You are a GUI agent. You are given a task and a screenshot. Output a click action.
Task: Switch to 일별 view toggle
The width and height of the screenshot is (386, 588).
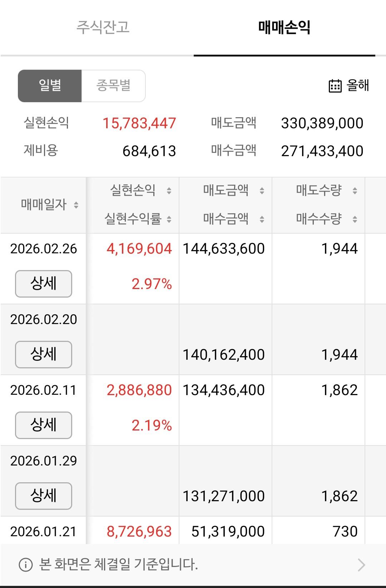click(50, 86)
